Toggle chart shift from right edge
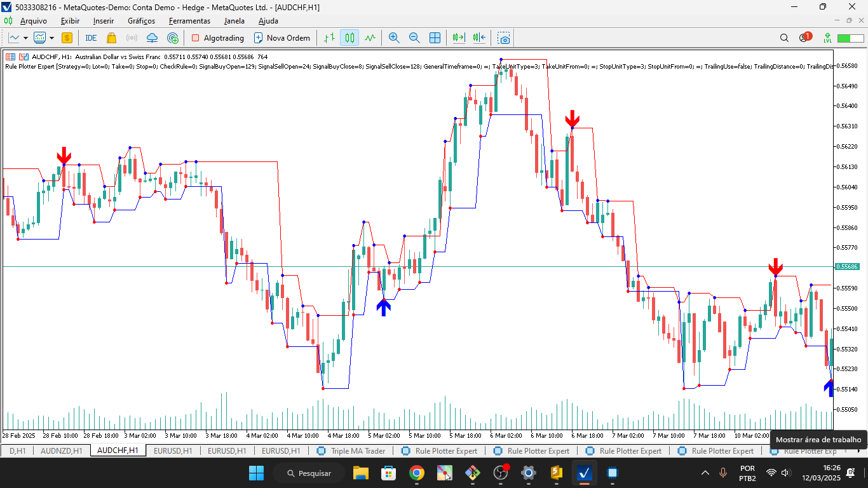The image size is (868, 488). (478, 37)
